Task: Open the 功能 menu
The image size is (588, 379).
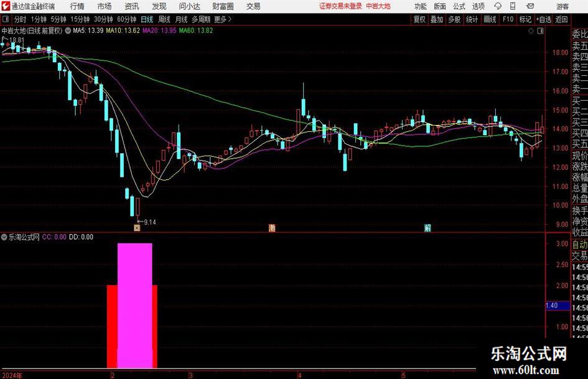Action: (421, 6)
